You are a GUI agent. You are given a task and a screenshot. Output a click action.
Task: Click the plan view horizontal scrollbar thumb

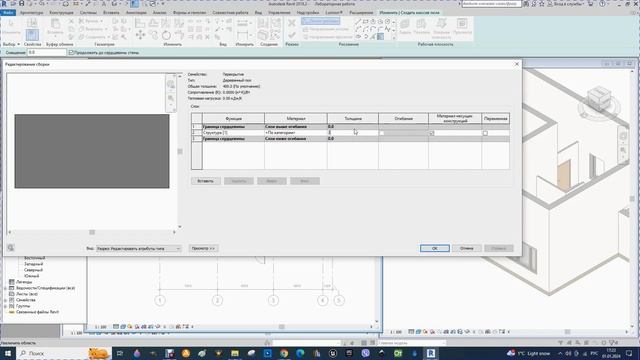[x=281, y=327]
